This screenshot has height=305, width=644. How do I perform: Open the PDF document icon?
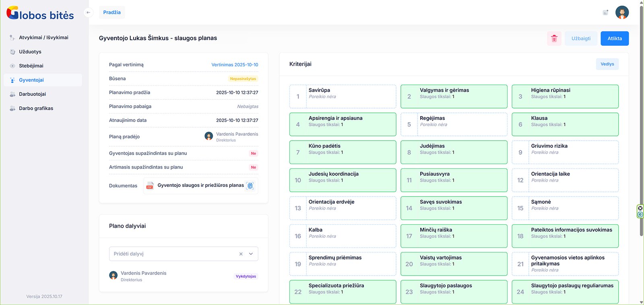click(x=150, y=186)
